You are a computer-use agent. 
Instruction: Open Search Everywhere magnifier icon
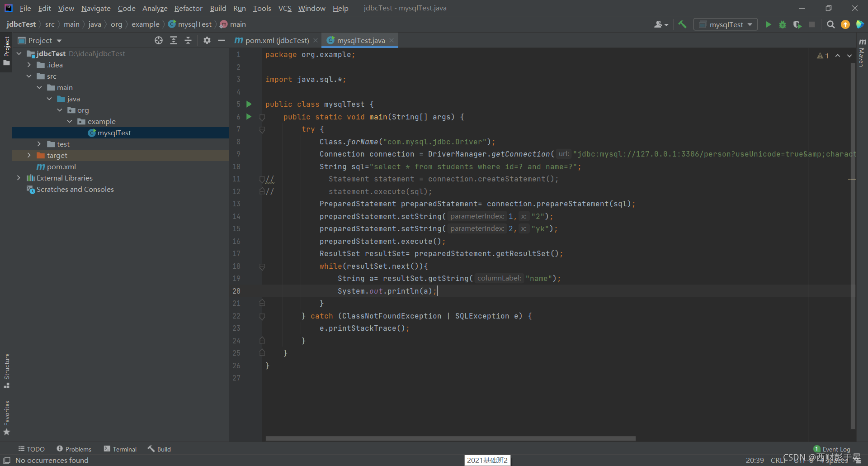[x=830, y=24]
